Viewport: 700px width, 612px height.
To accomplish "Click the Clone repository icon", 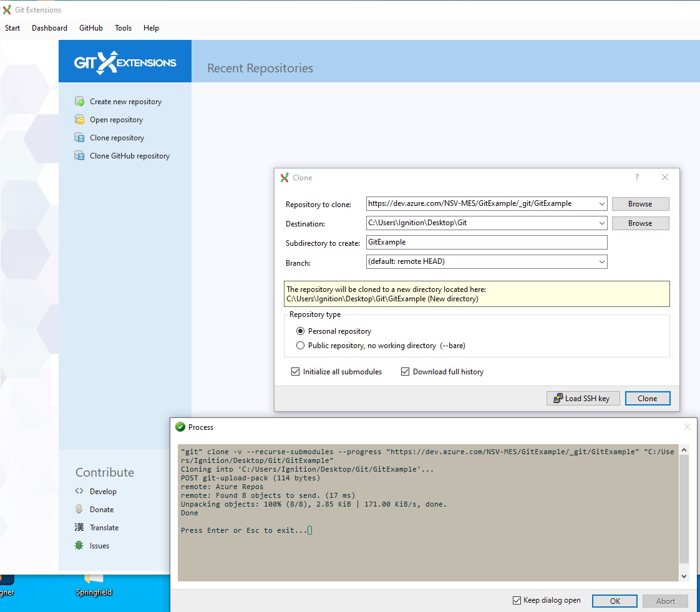I will pyautogui.click(x=79, y=137).
